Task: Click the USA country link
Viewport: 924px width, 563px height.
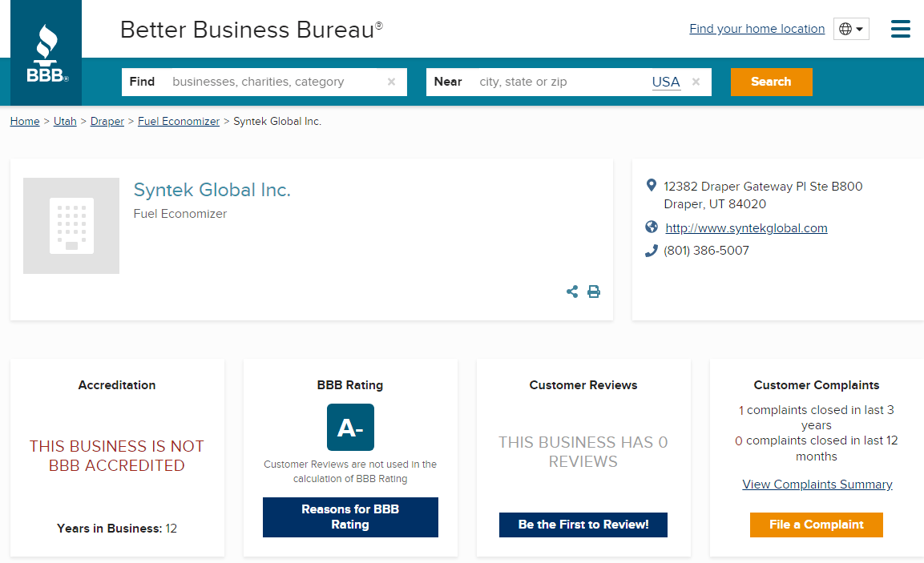Action: click(666, 82)
